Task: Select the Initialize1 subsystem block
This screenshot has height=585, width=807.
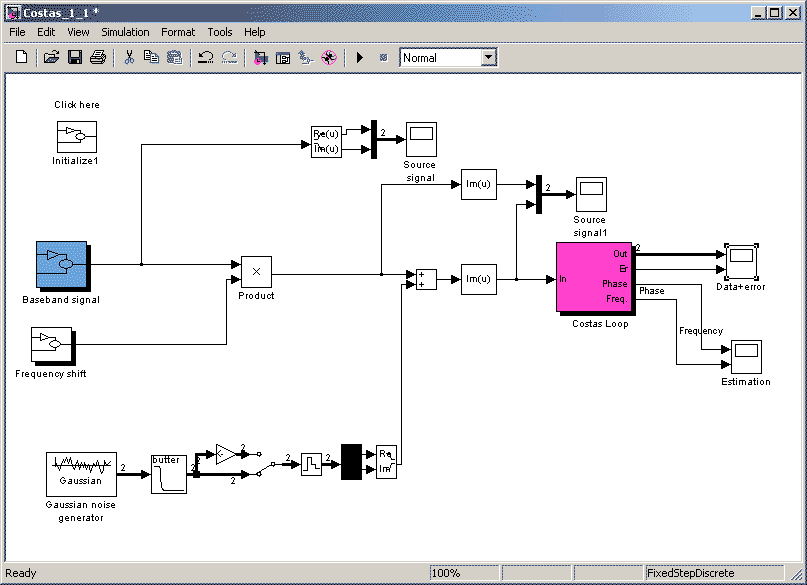Action: (77, 137)
